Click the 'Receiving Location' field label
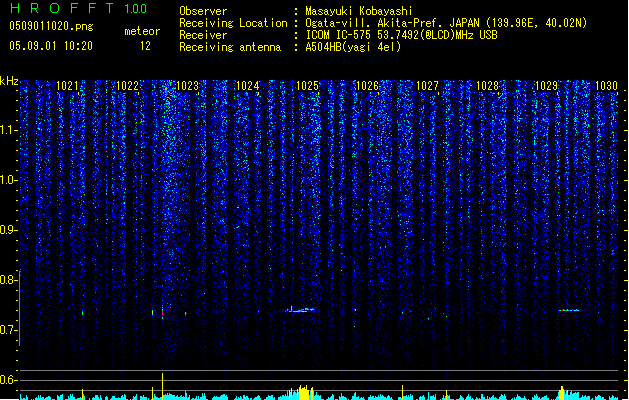The width and height of the screenshot is (629, 400). click(x=233, y=23)
